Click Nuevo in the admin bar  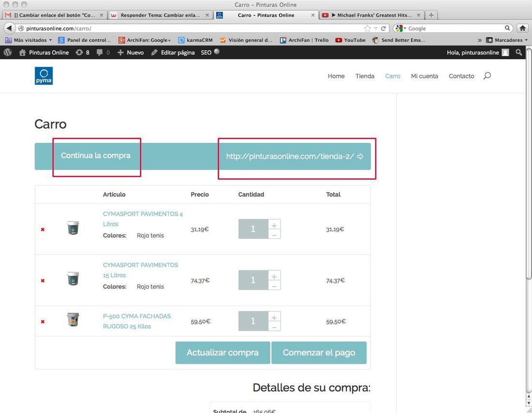tap(131, 52)
